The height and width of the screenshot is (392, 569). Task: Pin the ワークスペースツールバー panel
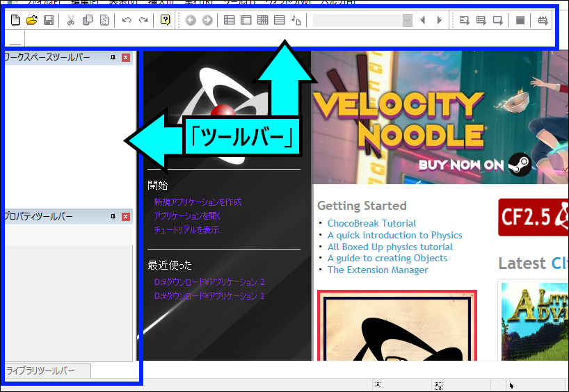click(113, 58)
